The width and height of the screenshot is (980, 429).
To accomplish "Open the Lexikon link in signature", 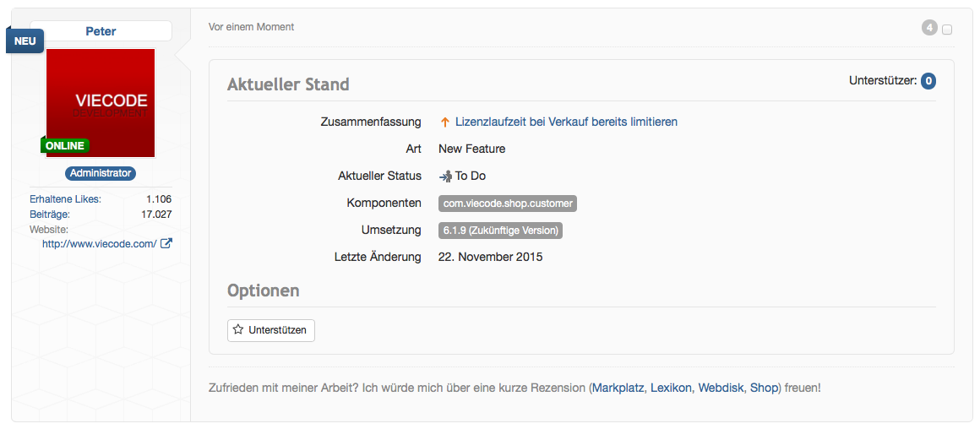I will pyautogui.click(x=671, y=388).
